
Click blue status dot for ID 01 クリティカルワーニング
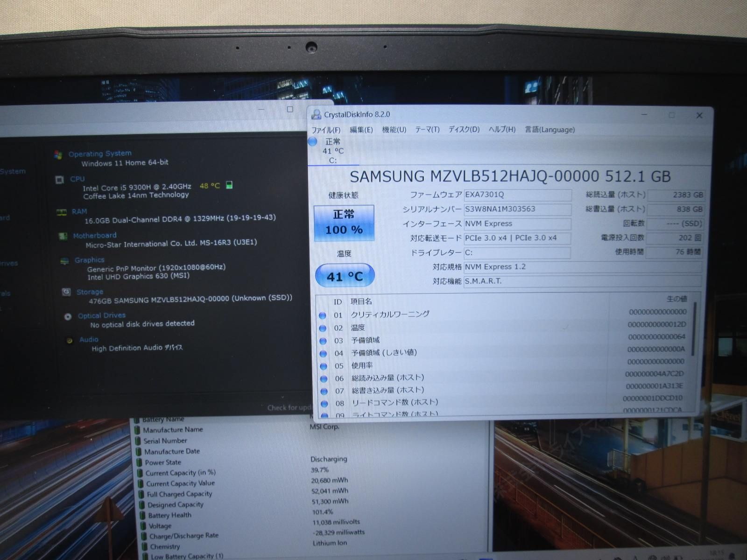(323, 315)
